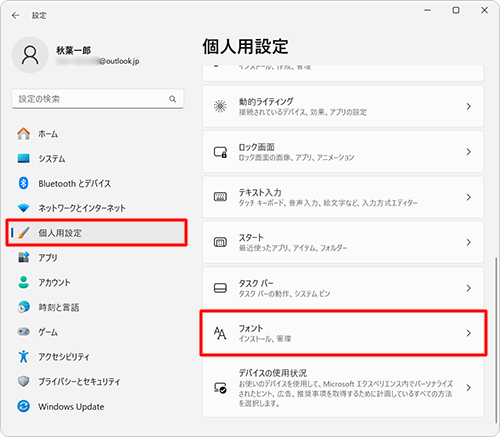Viewport: 500px width, 437px height.
Task: Click the アプリ icon in sidebar
Action: coord(23,257)
